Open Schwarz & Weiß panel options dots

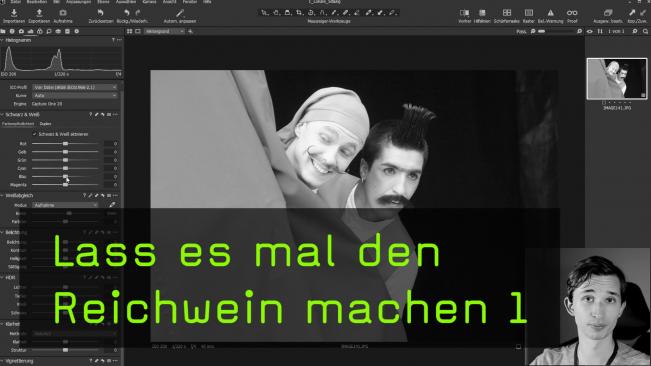tap(115, 115)
